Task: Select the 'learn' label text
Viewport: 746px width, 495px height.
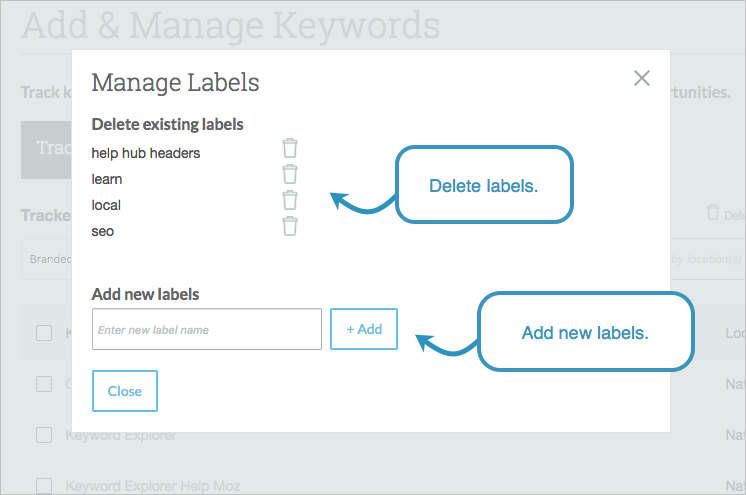Action: pyautogui.click(x=107, y=179)
